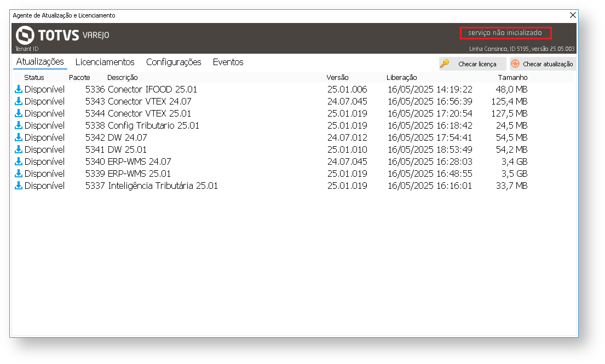Click download icon for Inteligência Tributária 25.01
Image resolution: width=605 pixels, height=364 pixels.
pyautogui.click(x=19, y=186)
